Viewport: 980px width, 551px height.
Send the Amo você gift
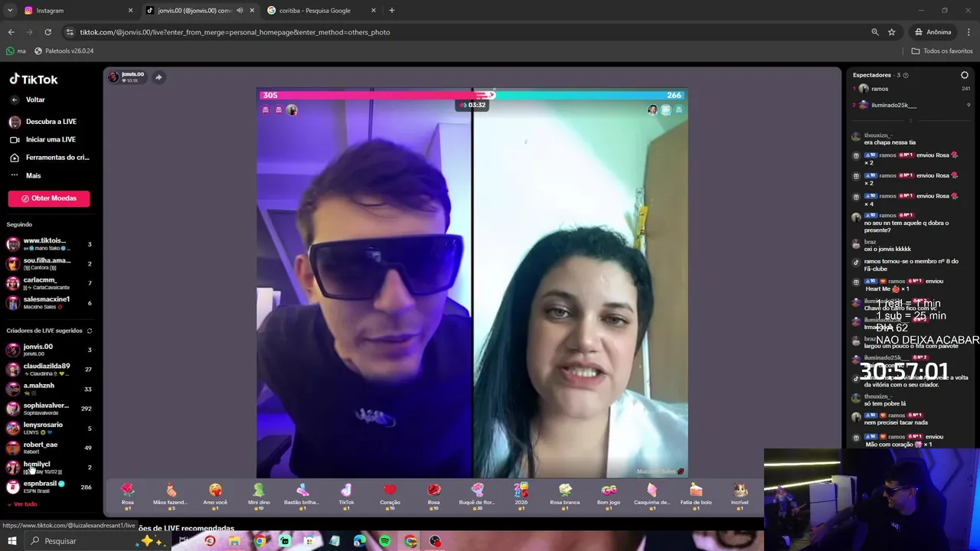click(x=215, y=495)
